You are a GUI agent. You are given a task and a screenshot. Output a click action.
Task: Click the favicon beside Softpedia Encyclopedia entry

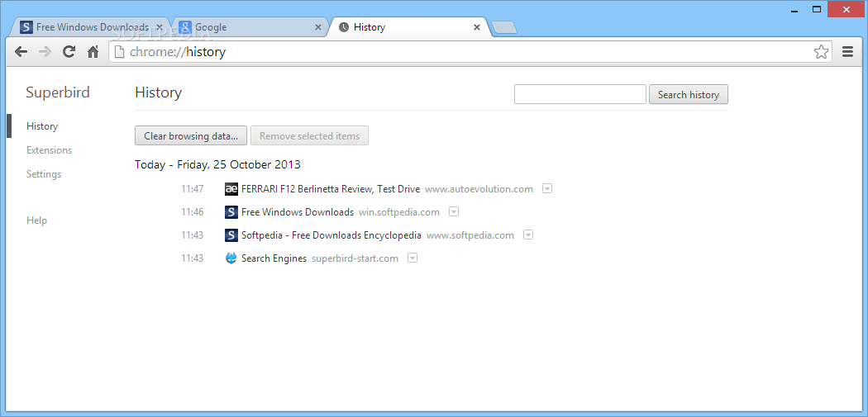(231, 235)
